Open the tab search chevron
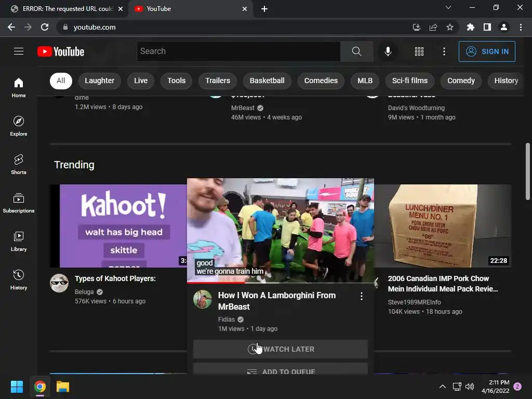Screen dimensions: 532x399 point(448,7)
